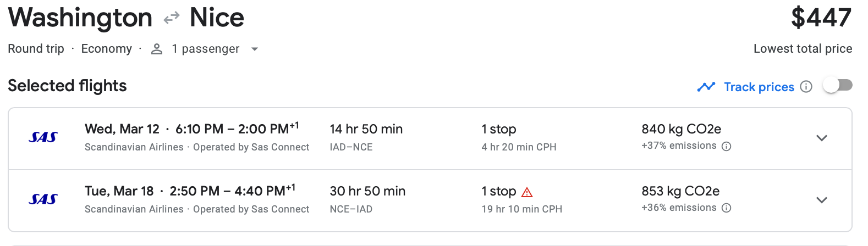The height and width of the screenshot is (246, 868).
Task: Click the Selected flights heading
Action: (x=67, y=86)
